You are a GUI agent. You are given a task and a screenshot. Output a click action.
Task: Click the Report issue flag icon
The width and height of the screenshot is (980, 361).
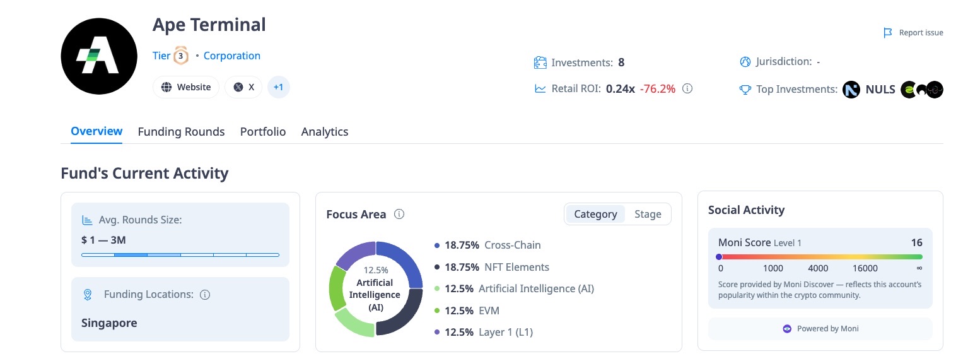pyautogui.click(x=888, y=33)
